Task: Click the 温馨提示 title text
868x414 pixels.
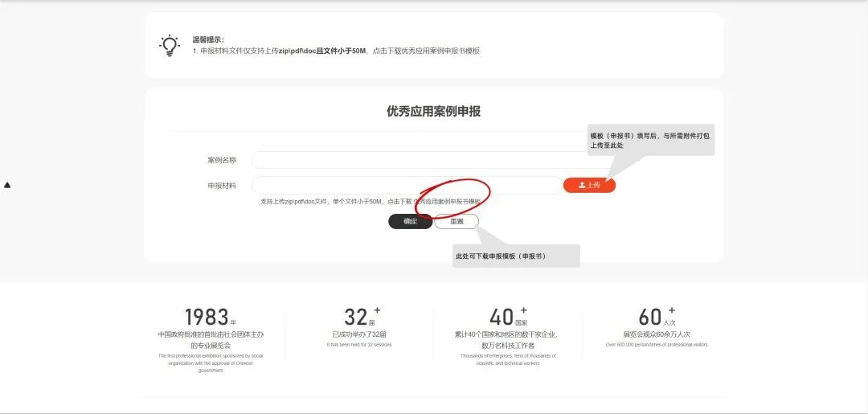Action: pyautogui.click(x=208, y=40)
